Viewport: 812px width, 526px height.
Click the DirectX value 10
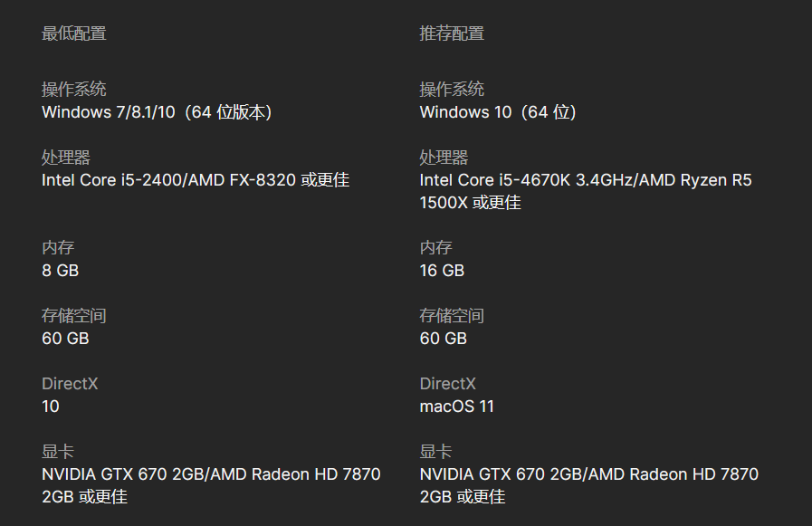[51, 406]
